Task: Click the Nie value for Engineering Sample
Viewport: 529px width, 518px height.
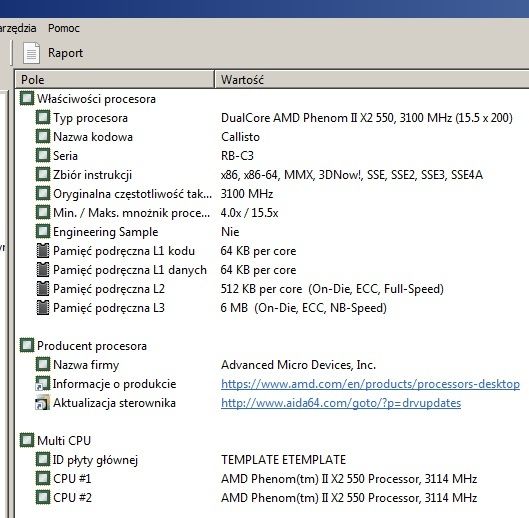Action: click(230, 232)
